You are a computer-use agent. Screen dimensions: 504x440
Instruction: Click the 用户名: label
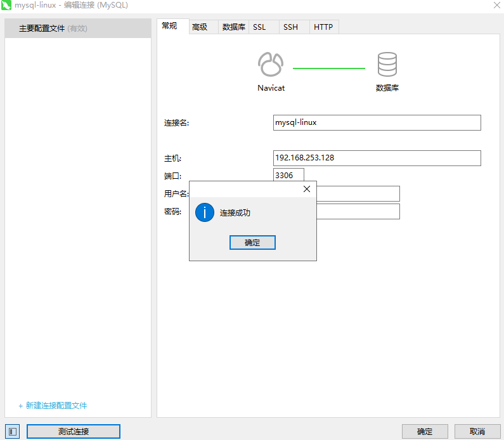[x=176, y=194]
